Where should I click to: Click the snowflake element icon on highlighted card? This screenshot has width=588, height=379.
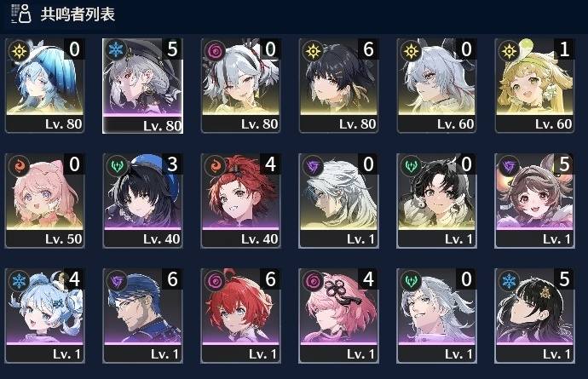[116, 49]
